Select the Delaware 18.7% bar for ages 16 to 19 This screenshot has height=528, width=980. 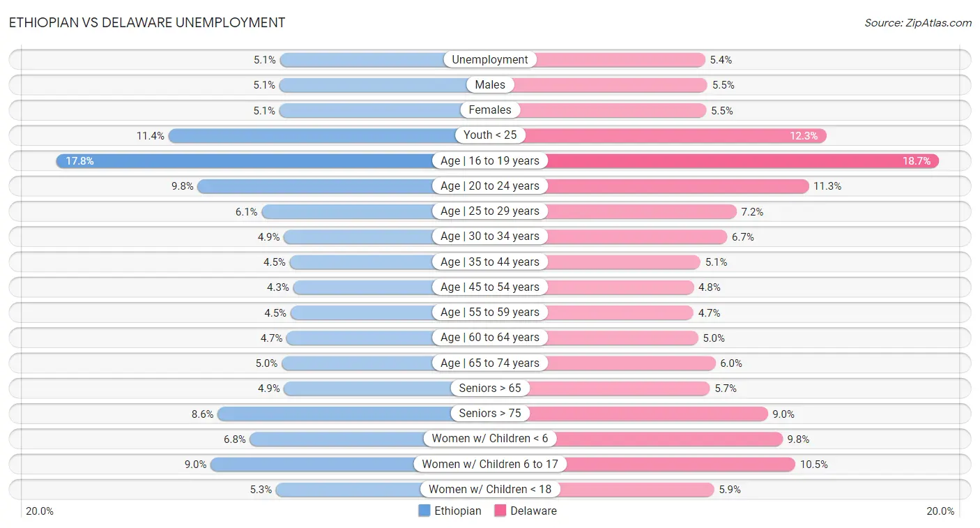tap(742, 160)
